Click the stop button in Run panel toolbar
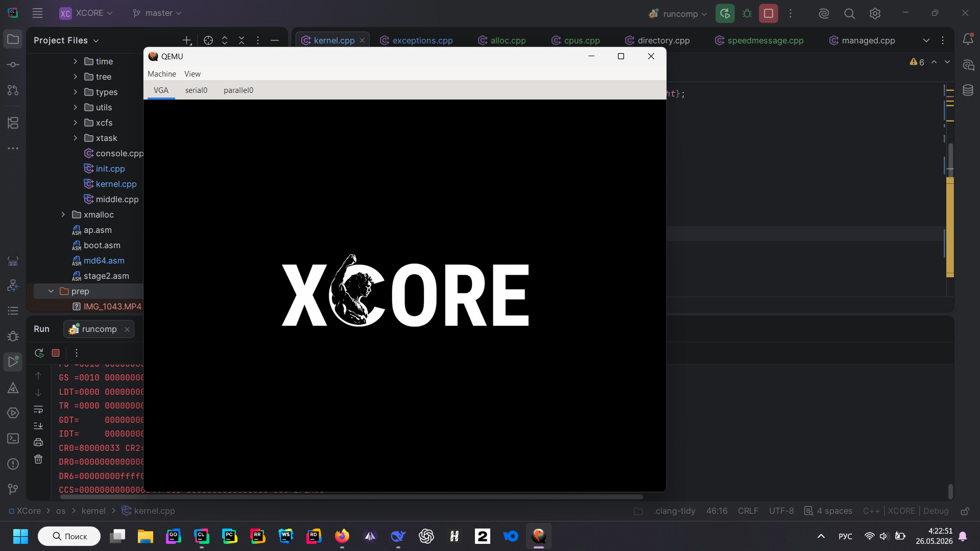This screenshot has width=980, height=551. (x=56, y=353)
